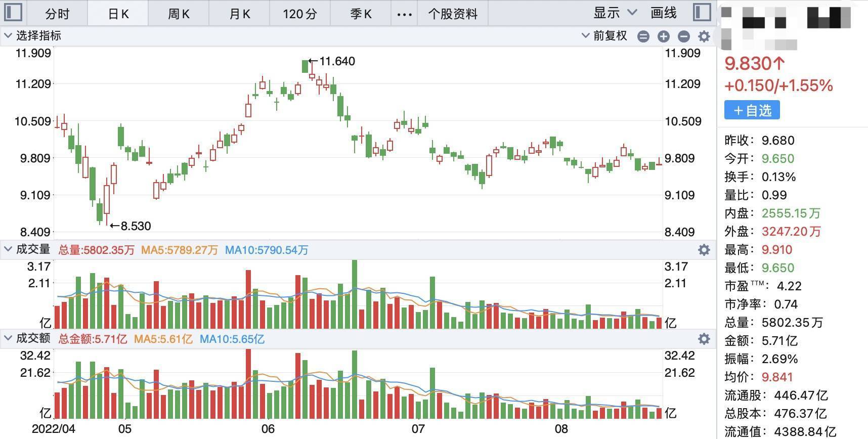
Task: Click the 11.640 high price candle marker
Action: tap(305, 66)
